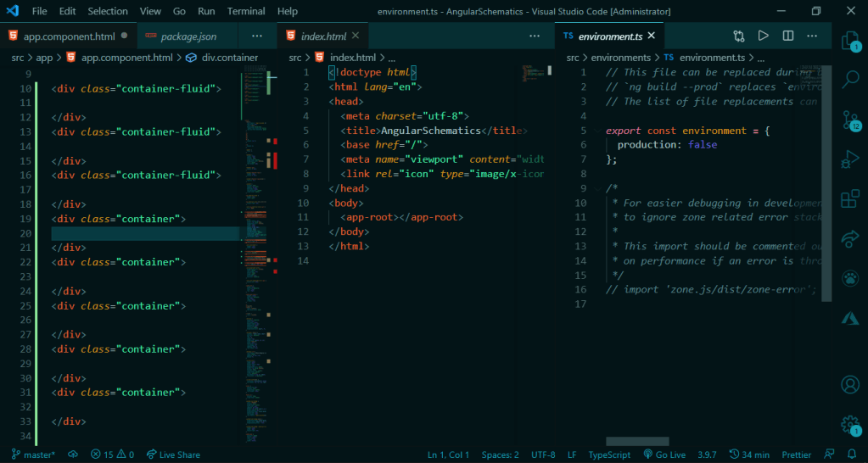Click the master branch indicator in status bar
The height and width of the screenshot is (463, 868).
pos(33,455)
